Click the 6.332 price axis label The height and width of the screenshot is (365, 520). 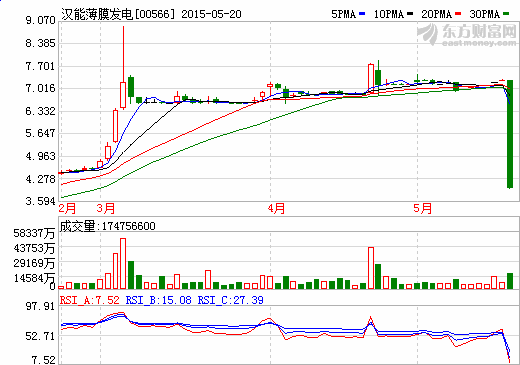(40, 111)
